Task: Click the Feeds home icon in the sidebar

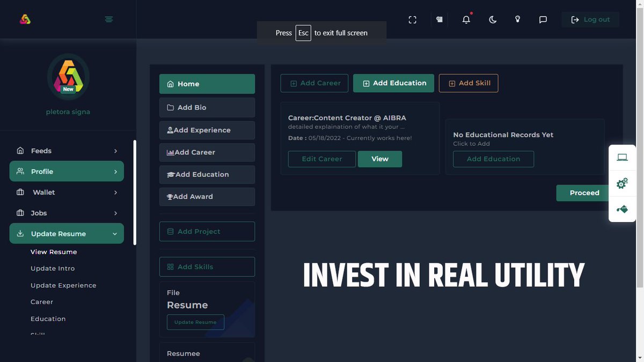Action: [x=20, y=151]
